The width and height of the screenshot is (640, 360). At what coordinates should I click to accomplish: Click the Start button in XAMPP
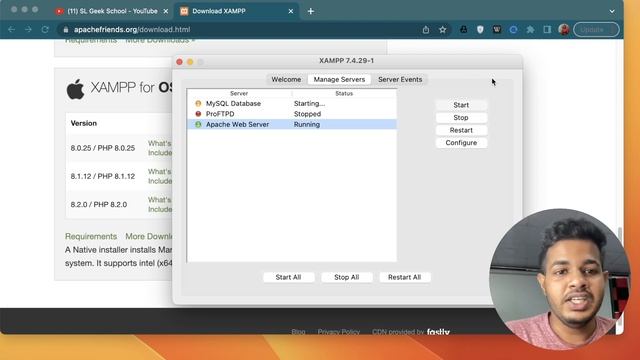pyautogui.click(x=461, y=105)
